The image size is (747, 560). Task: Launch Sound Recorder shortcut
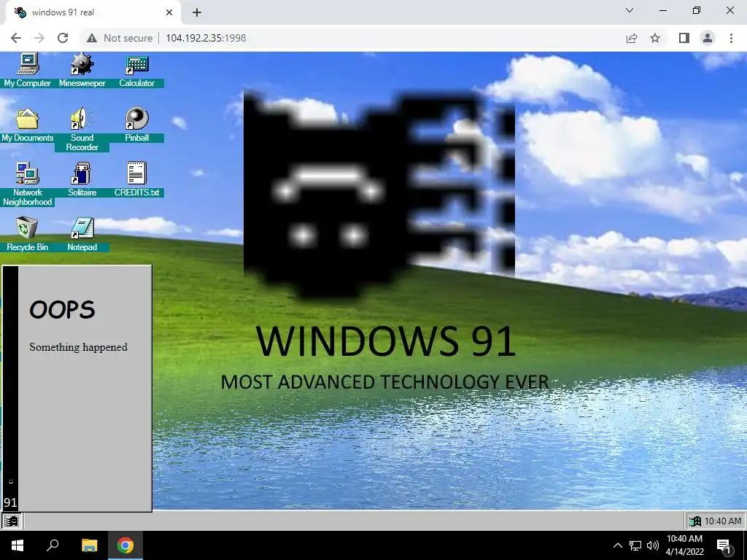coord(82,130)
